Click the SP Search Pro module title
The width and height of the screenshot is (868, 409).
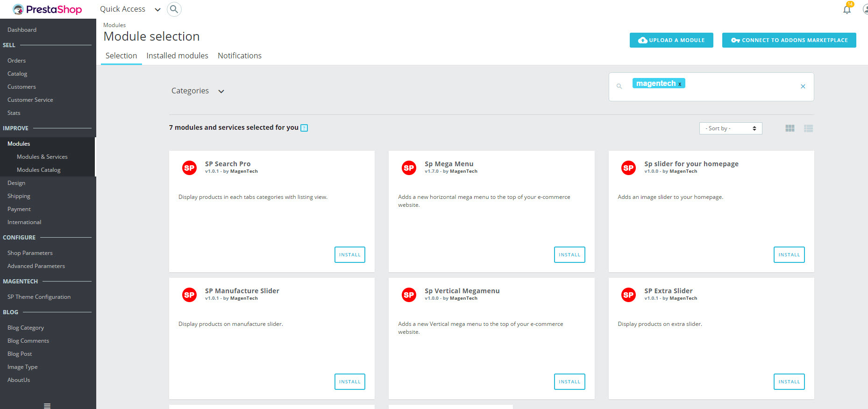pos(228,164)
